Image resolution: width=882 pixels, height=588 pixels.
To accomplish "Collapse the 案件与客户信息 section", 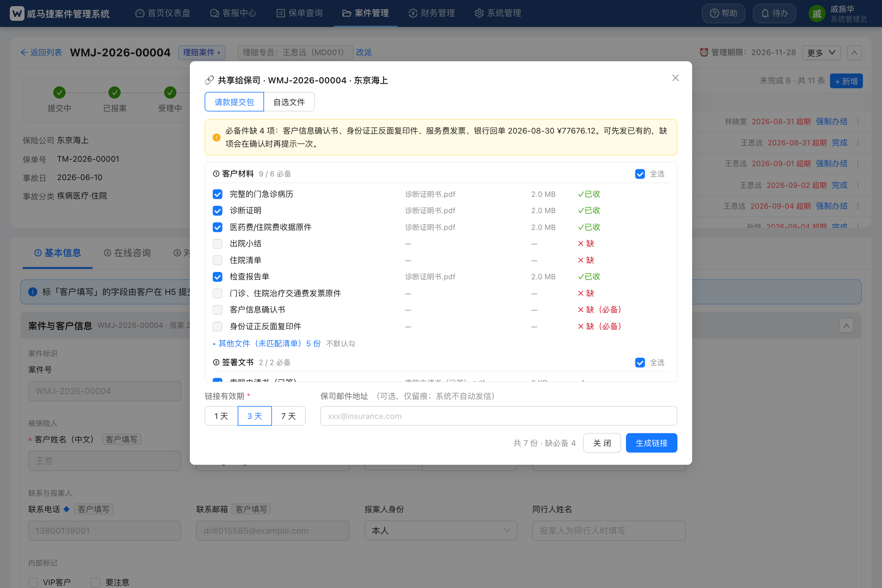I will pos(846,325).
